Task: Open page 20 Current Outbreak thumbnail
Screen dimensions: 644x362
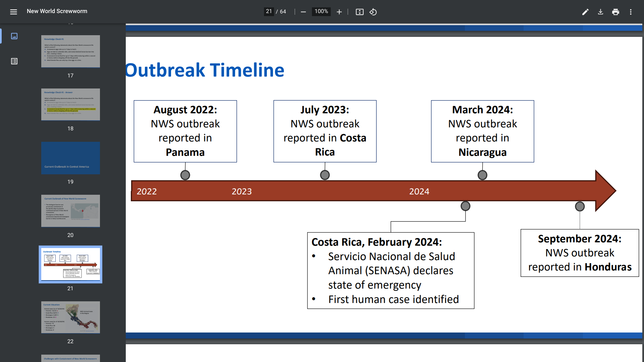Action: (x=70, y=211)
